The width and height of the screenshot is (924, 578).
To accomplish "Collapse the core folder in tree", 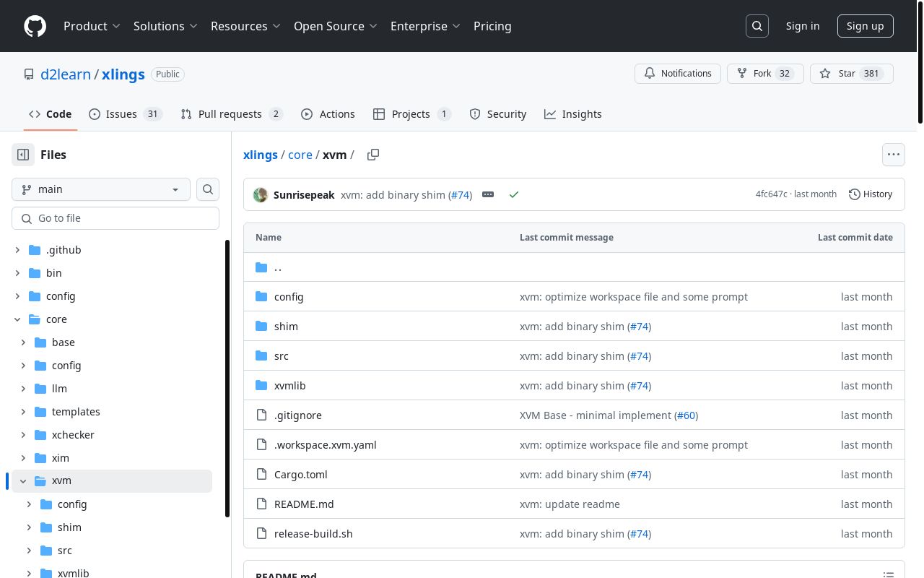I will pos(17,319).
